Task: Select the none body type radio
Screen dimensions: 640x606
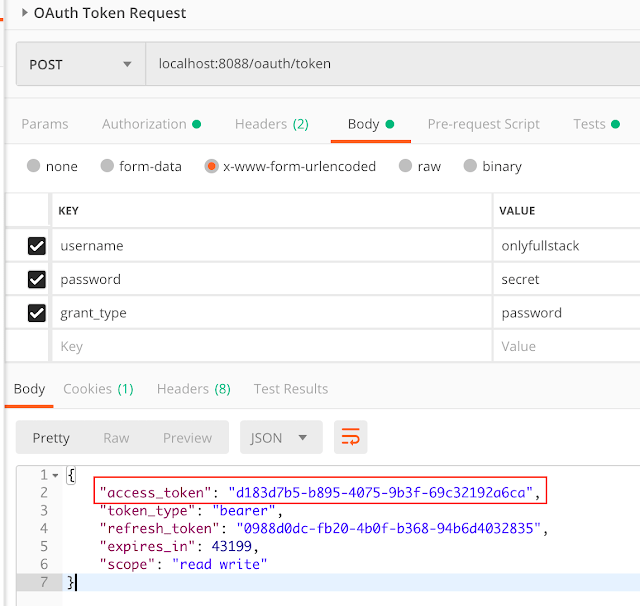Action: [33, 166]
